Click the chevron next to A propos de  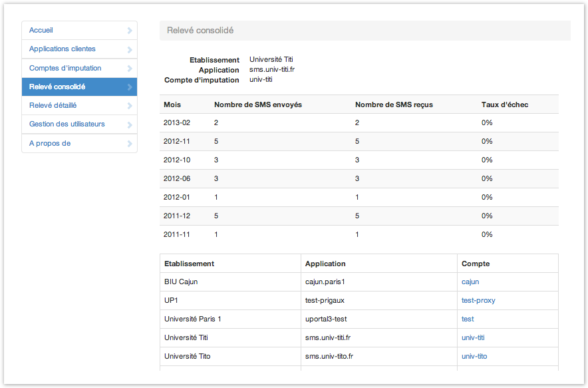tap(130, 144)
